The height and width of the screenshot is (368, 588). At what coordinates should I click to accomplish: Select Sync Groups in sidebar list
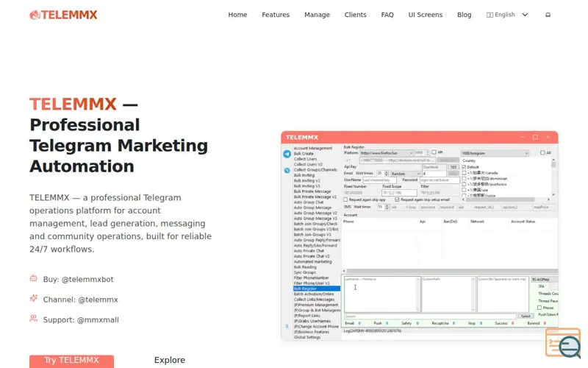click(305, 272)
